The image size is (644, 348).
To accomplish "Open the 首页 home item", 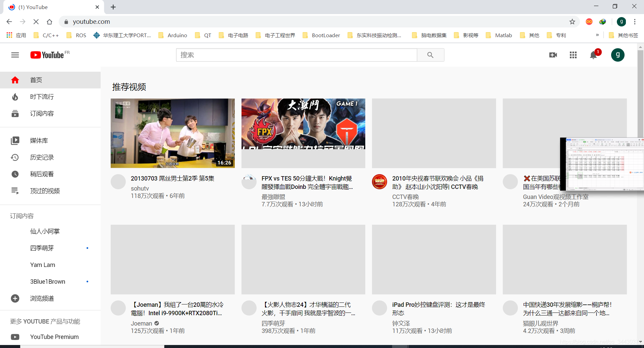I will (50, 80).
